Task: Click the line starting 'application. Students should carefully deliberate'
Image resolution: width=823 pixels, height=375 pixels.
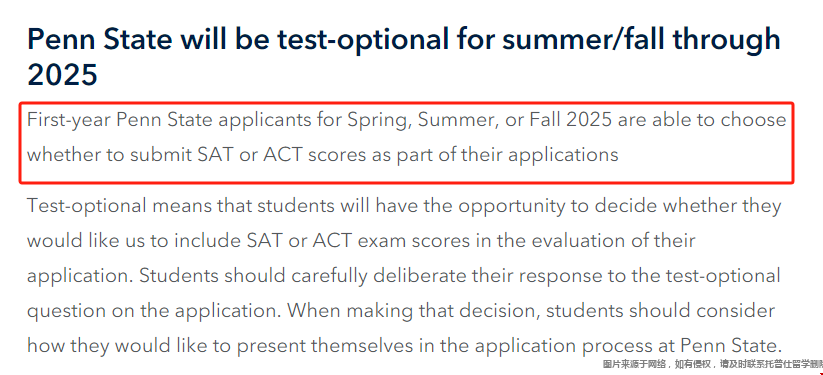Action: [x=404, y=276]
